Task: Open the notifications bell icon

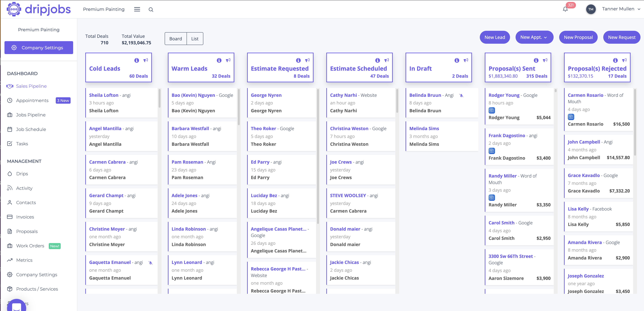Action: (x=565, y=9)
